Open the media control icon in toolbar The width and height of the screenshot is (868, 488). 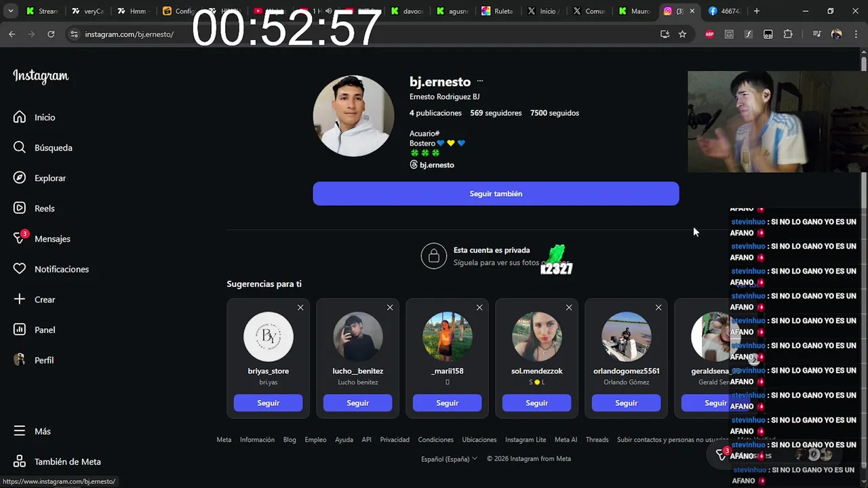[816, 34]
